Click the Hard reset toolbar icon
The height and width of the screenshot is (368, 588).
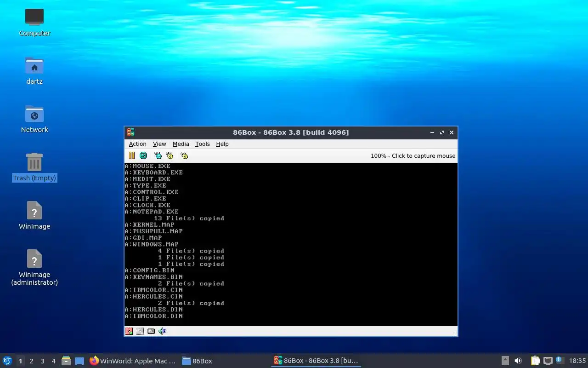(143, 155)
